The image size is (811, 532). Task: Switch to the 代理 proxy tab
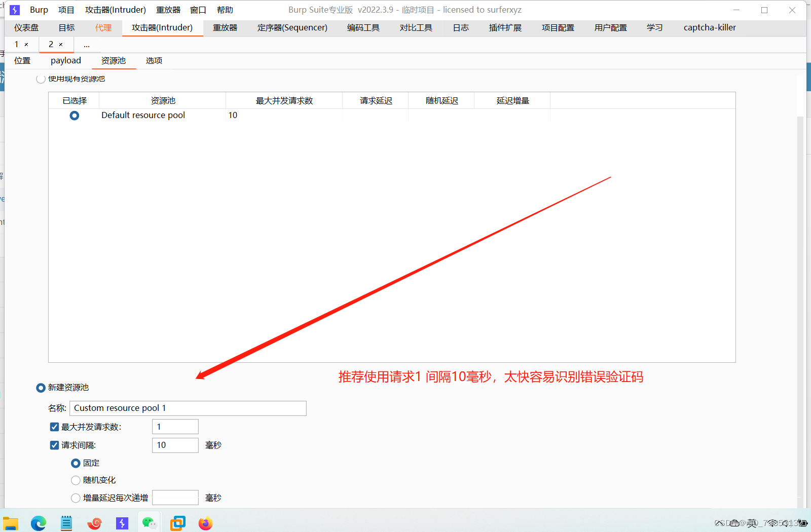pos(103,28)
